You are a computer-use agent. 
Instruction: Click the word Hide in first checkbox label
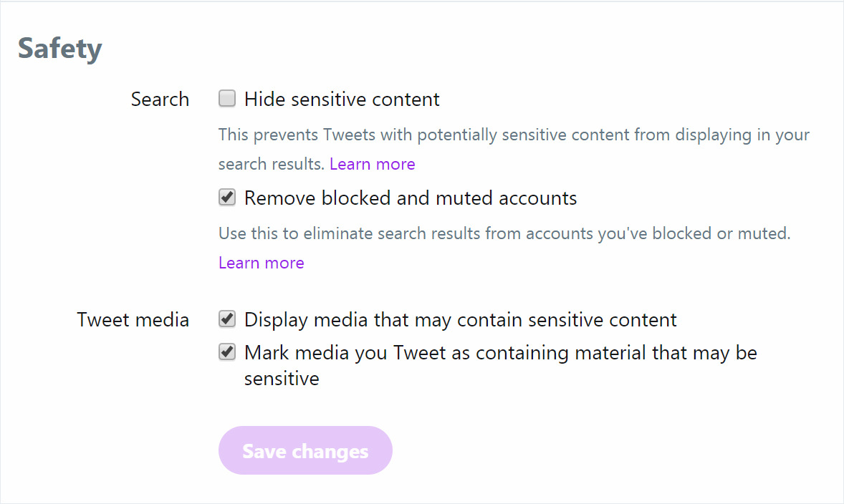[264, 100]
